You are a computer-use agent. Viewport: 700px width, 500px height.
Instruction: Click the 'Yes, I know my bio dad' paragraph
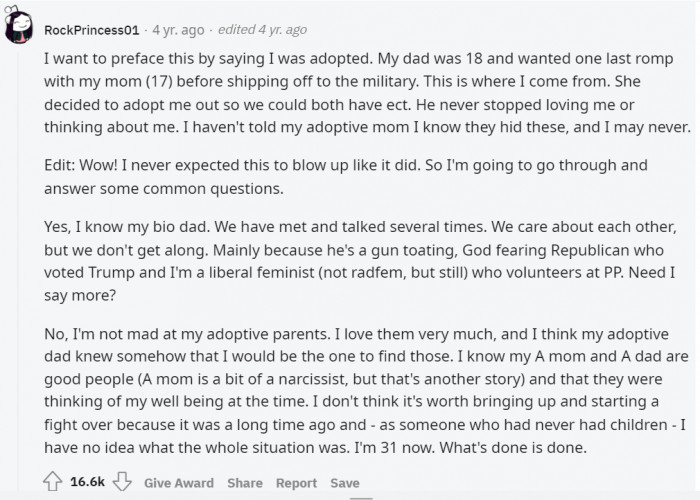tap(360, 261)
